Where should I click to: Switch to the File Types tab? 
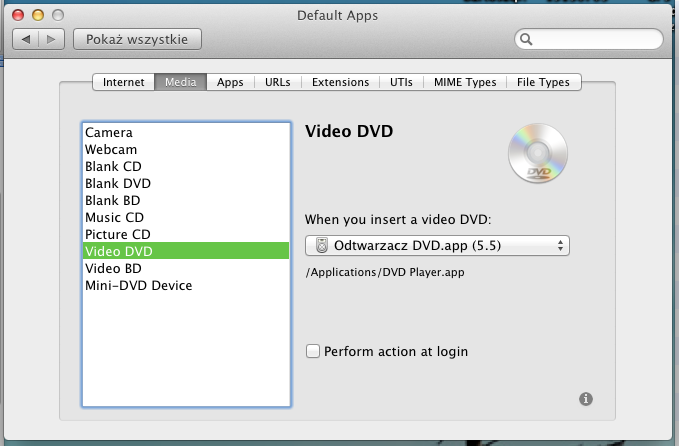click(543, 82)
